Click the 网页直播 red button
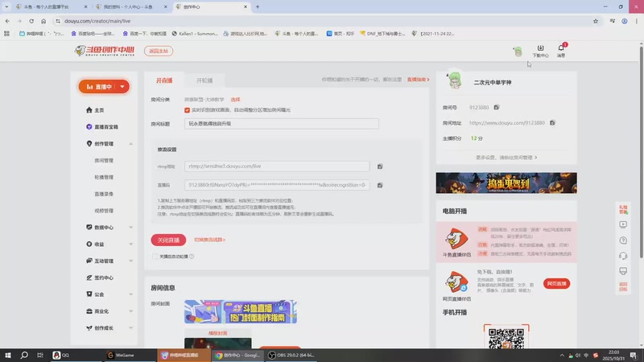 point(556,284)
